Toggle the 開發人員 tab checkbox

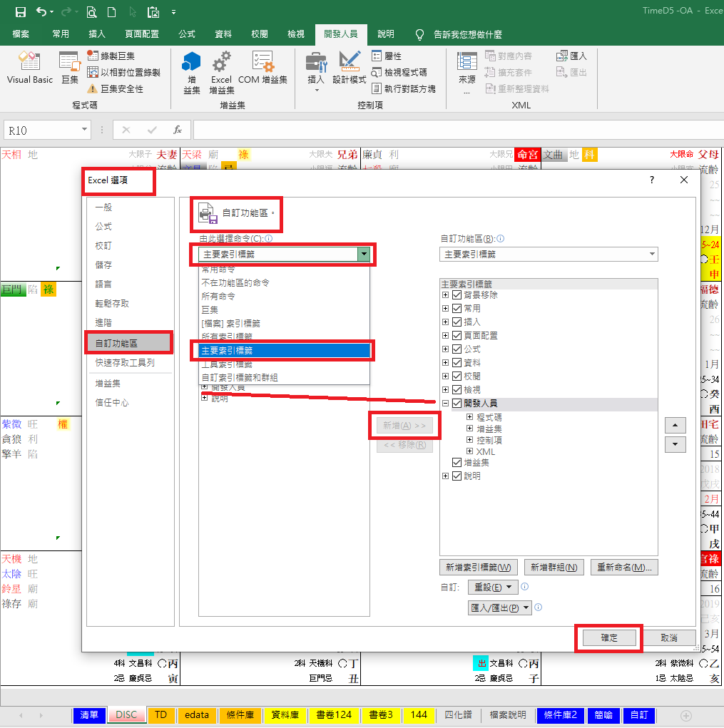[x=457, y=403]
